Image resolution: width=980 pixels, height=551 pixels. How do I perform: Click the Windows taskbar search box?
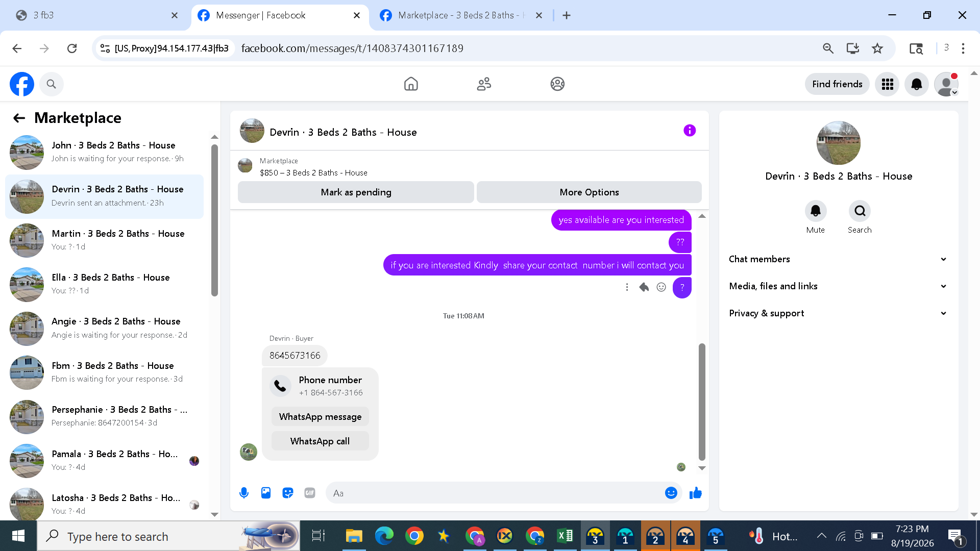click(x=168, y=536)
